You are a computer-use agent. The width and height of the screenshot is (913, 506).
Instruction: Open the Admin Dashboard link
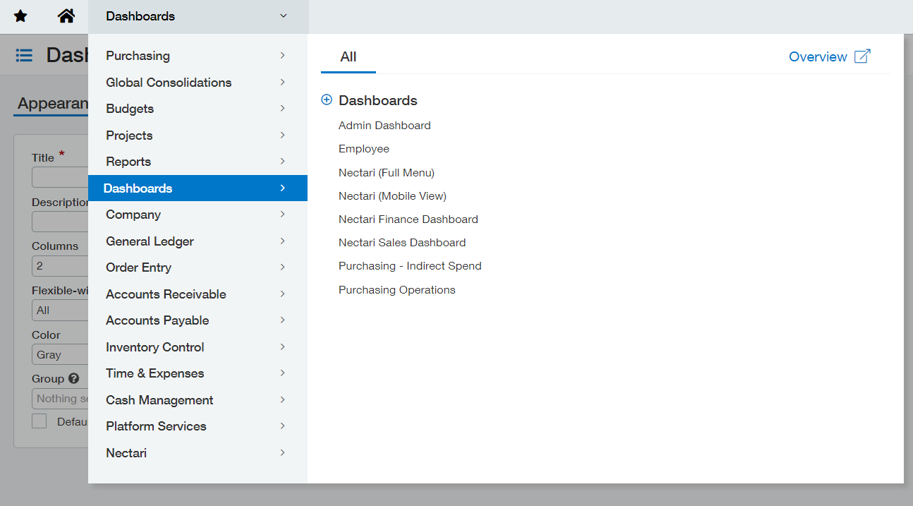point(384,125)
